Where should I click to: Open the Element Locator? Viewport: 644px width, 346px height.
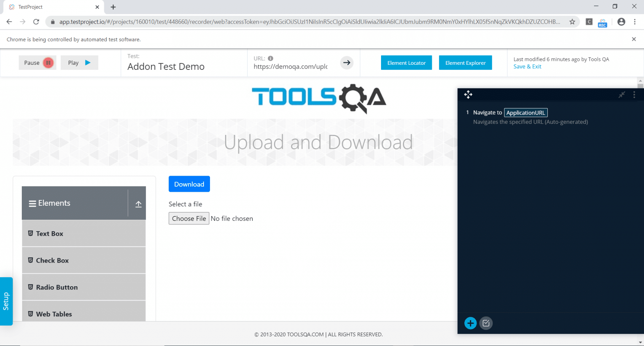point(406,63)
